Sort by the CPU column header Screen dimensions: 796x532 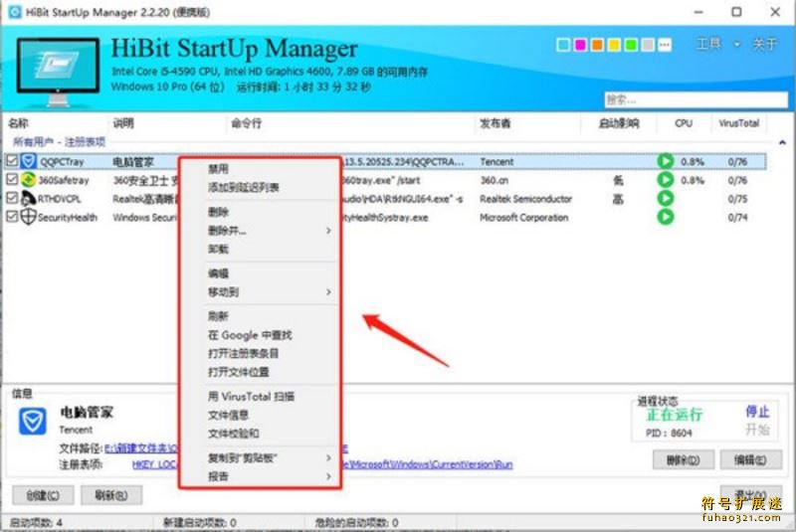click(x=684, y=123)
